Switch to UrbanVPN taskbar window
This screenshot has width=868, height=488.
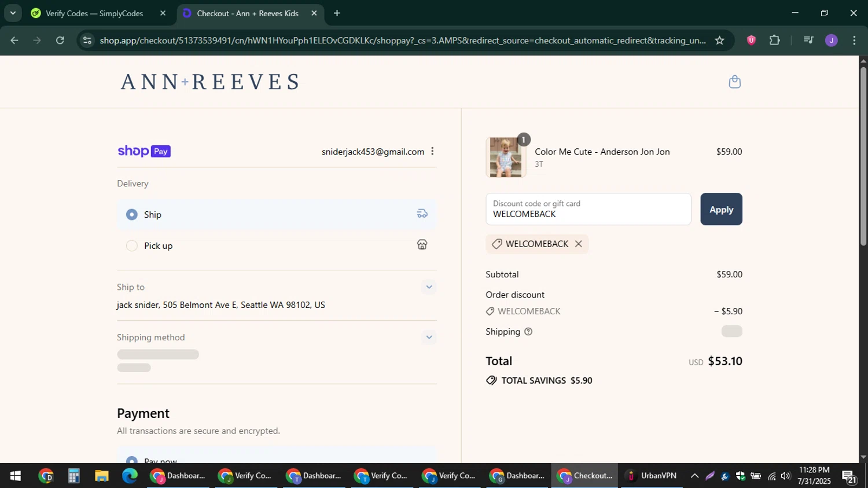(x=652, y=476)
